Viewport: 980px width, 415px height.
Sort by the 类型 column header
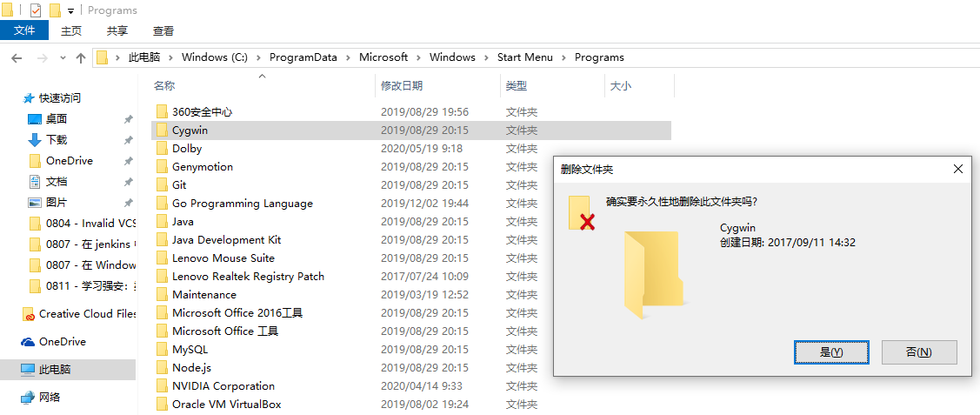pos(517,86)
